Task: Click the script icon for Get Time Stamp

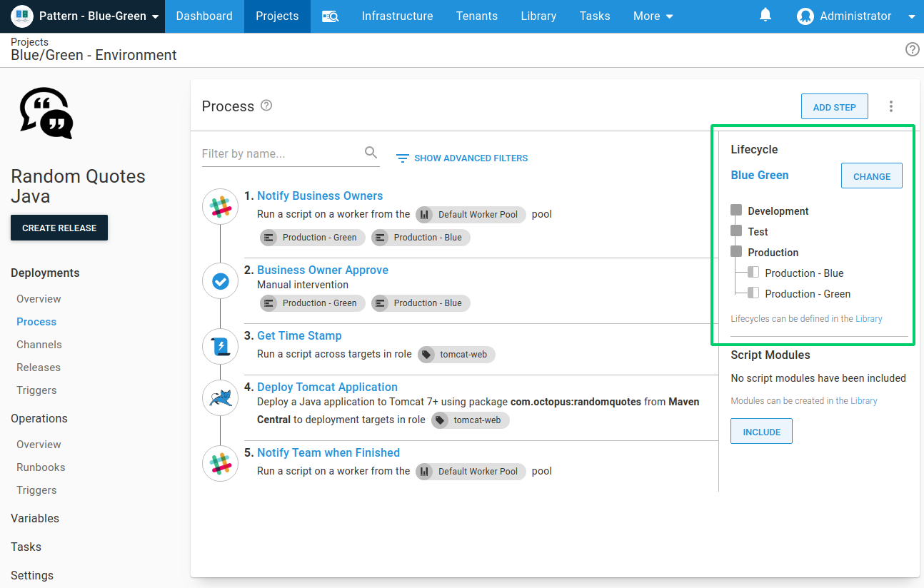Action: [221, 347]
